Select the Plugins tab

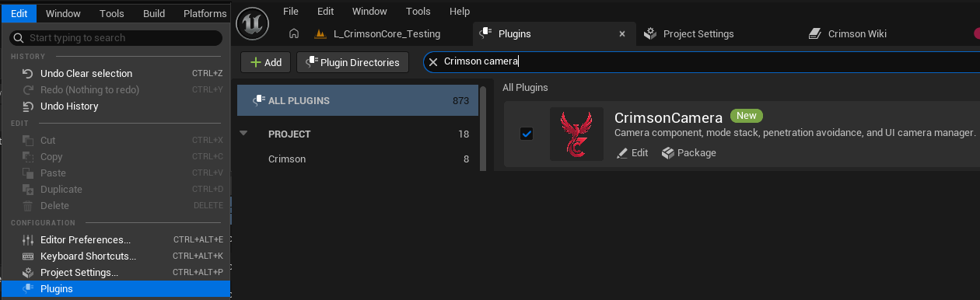[554, 33]
